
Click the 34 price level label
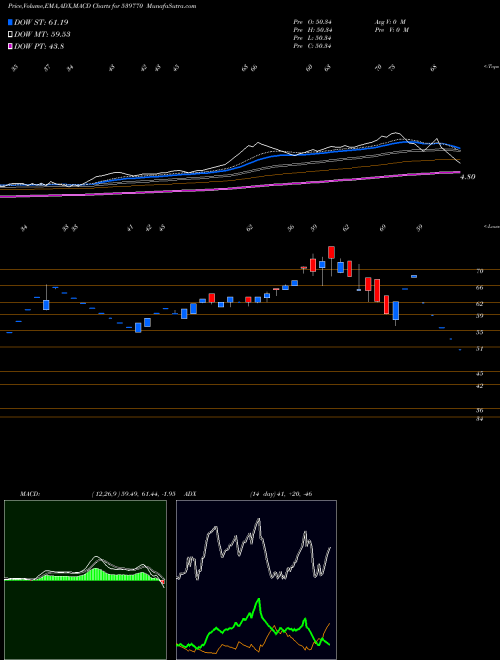479,419
